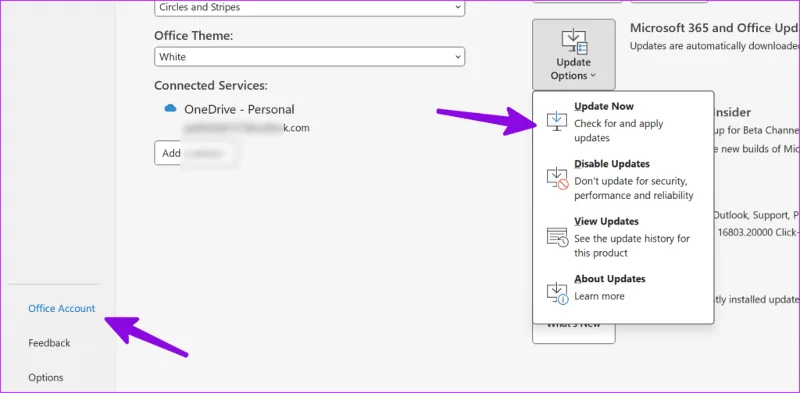The image size is (800, 393).
Task: Open Feedback in the sidebar
Action: [49, 343]
